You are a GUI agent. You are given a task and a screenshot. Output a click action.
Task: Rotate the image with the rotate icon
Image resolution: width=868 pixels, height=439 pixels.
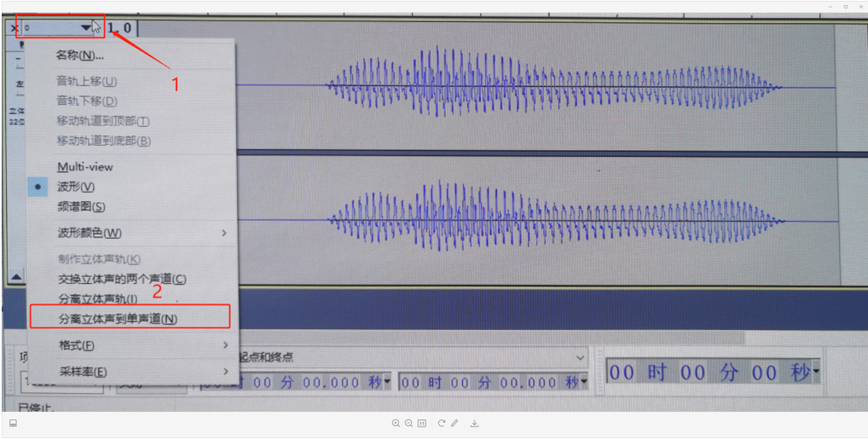click(442, 423)
